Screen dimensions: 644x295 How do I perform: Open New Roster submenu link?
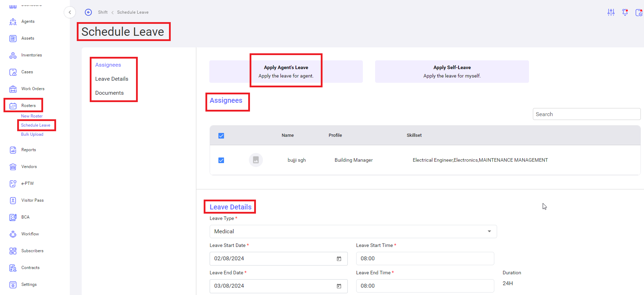(x=32, y=116)
